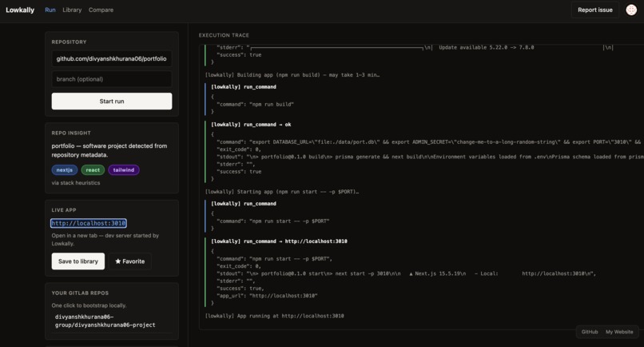Screen dimensions: 644x347
Task: Click the "Building app (npm run build)" log line
Action: pyautogui.click(x=292, y=75)
